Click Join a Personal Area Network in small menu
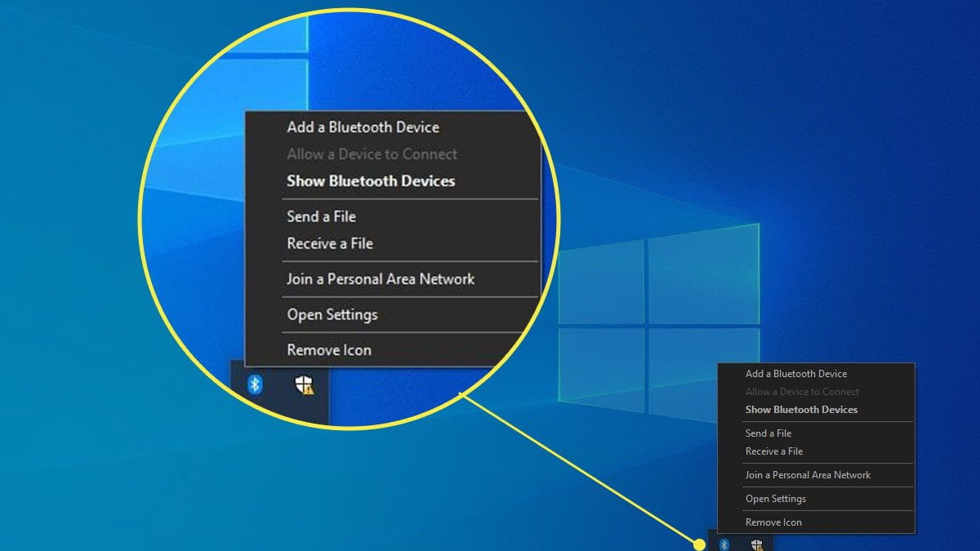980x551 pixels. click(808, 475)
